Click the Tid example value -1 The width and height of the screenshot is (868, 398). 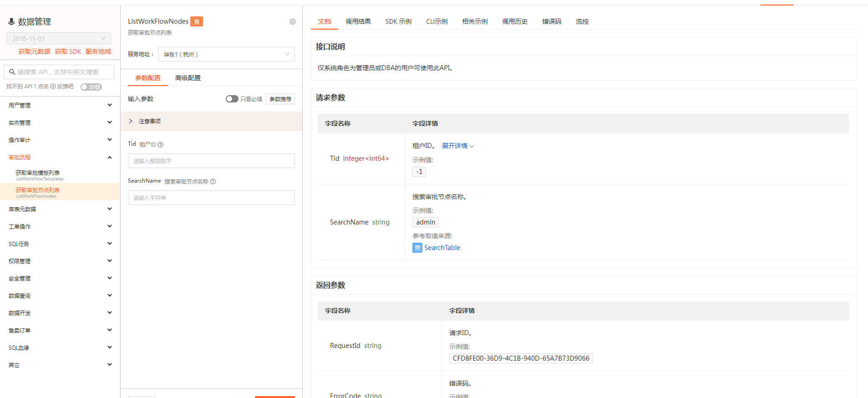(x=419, y=172)
